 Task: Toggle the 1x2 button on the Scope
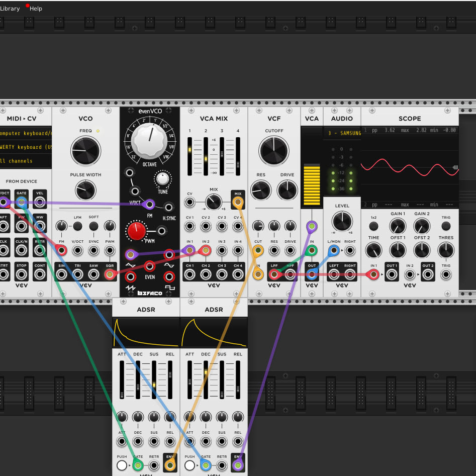pos(373,226)
